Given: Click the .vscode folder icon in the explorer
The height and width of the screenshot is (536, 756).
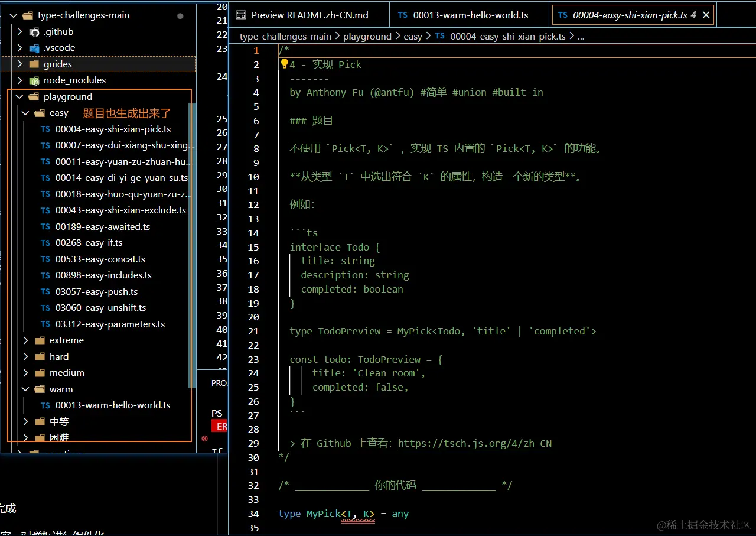Looking at the screenshot, I should (x=34, y=48).
